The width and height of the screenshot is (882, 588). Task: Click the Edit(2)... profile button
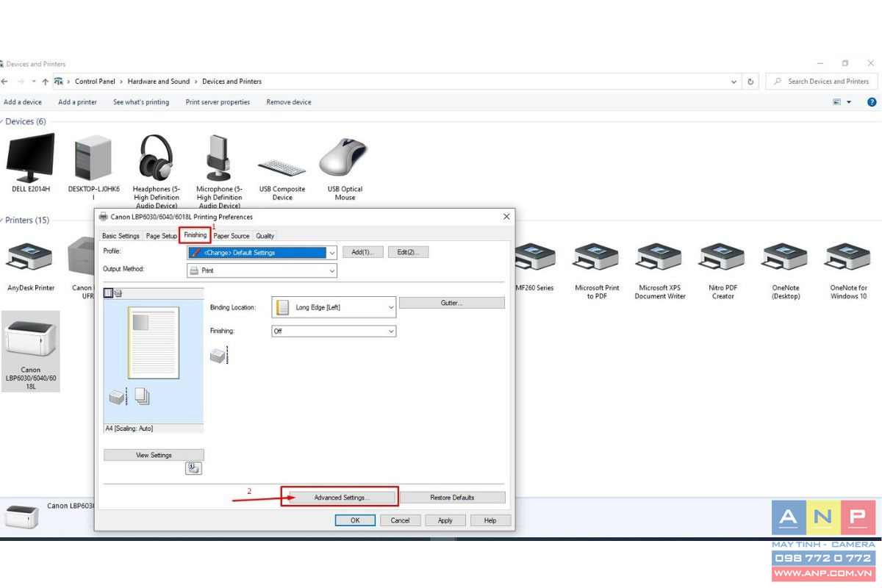pos(408,252)
